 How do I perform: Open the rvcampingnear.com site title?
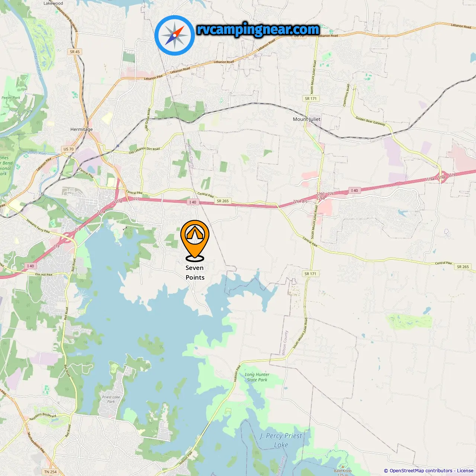(258, 29)
